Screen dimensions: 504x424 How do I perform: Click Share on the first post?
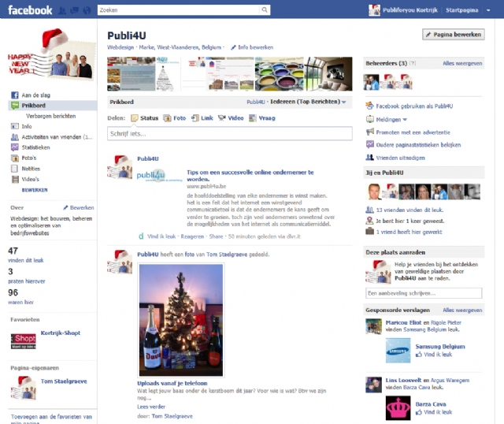pyautogui.click(x=216, y=236)
